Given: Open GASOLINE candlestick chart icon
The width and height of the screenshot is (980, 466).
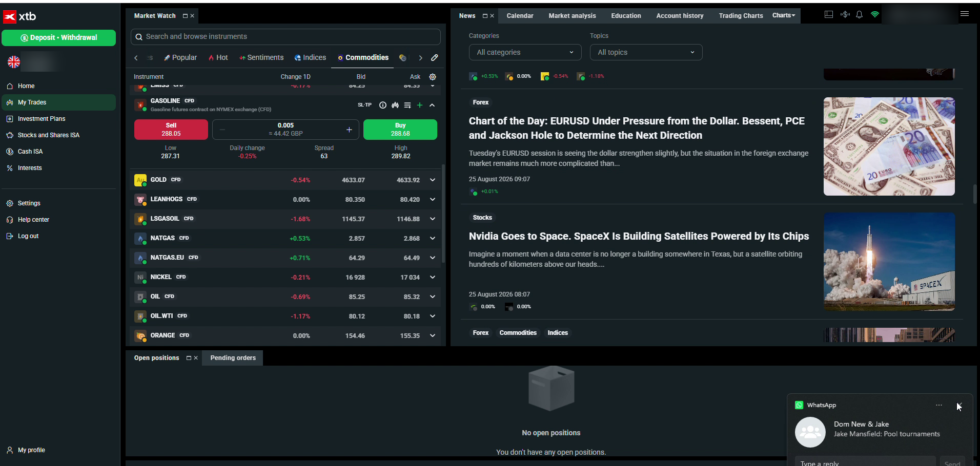Looking at the screenshot, I should coord(395,105).
